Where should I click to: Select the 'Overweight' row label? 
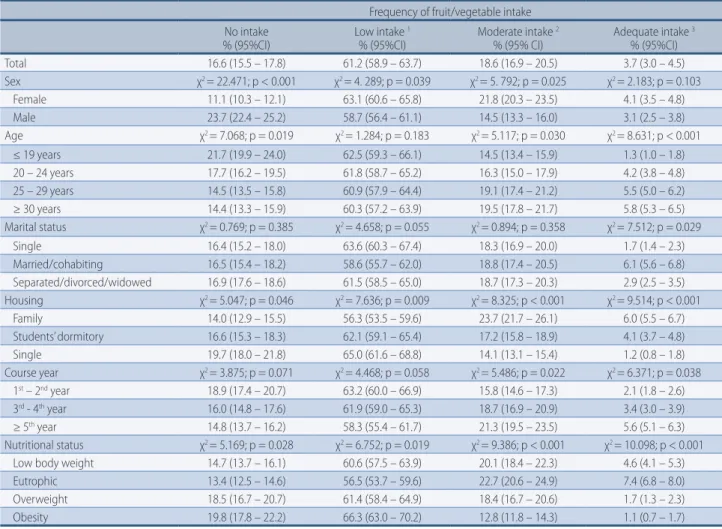coord(40,500)
